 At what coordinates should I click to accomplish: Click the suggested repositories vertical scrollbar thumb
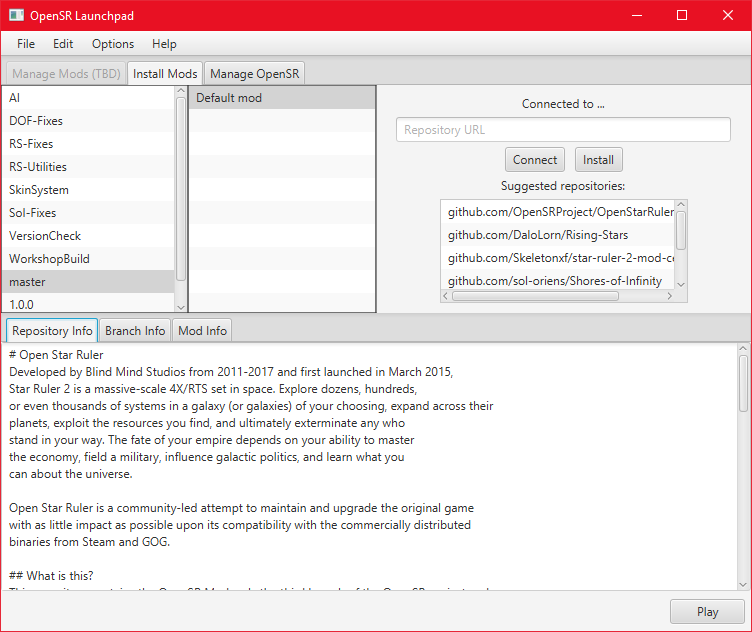(x=681, y=231)
